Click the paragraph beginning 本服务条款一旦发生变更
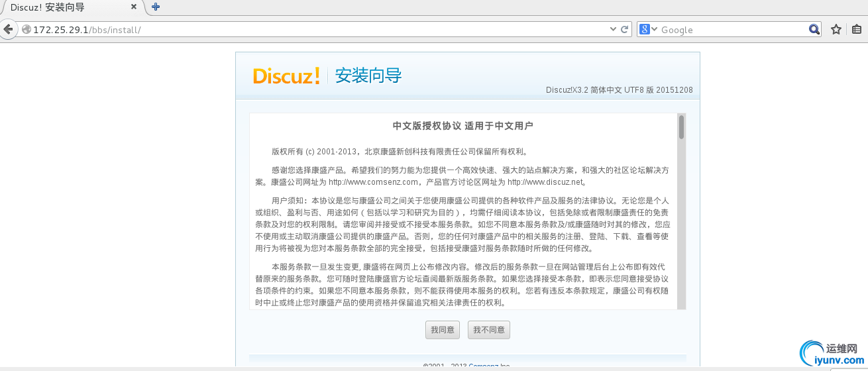868x371 pixels. click(462, 284)
